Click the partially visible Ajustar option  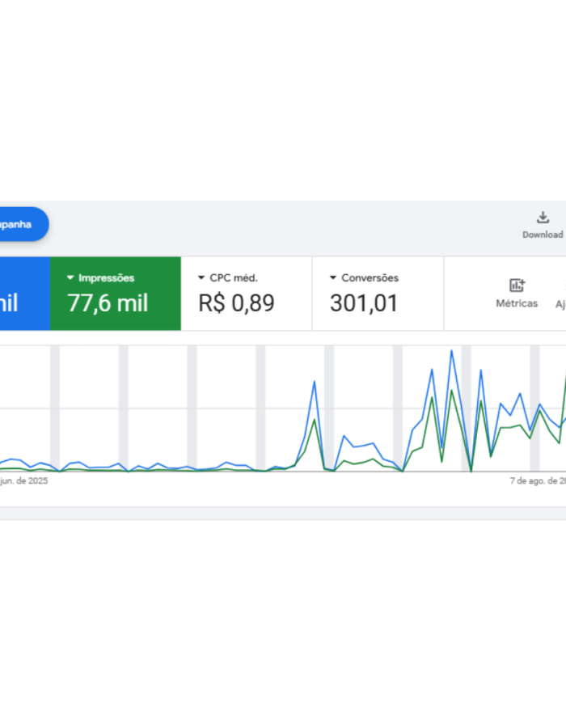click(x=560, y=303)
